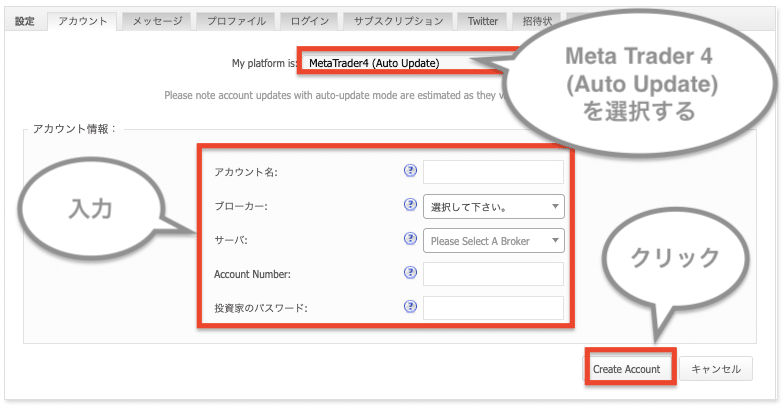Switch to the 招待状 tab
This screenshot has width=783, height=408.
[x=537, y=21]
